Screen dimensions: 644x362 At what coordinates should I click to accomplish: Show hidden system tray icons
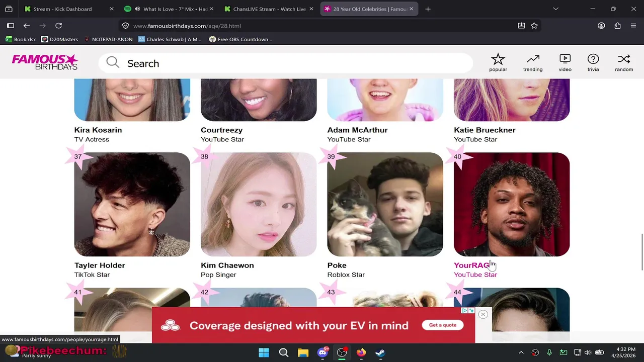tap(521, 352)
